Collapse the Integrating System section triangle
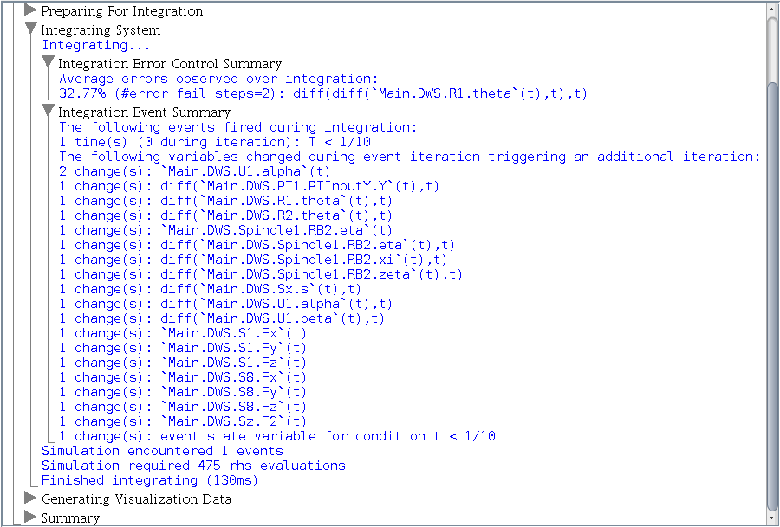The width and height of the screenshot is (780, 527). (30, 30)
